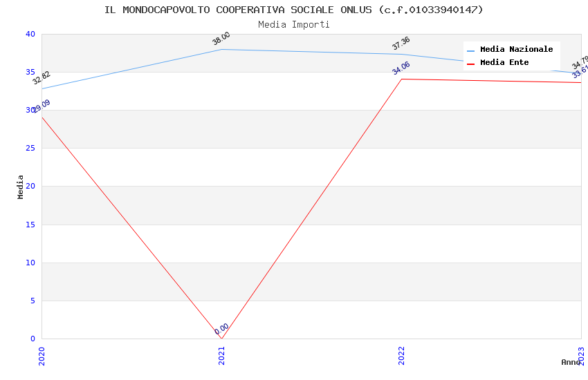Image resolution: width=588 pixels, height=380 pixels.
Task: Click the x-axis year 2022
Action: tap(402, 356)
